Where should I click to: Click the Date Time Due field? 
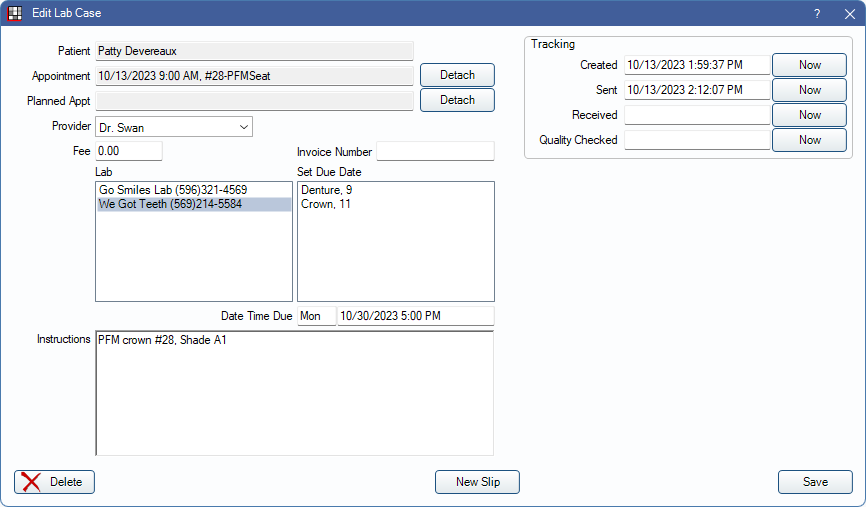415,316
